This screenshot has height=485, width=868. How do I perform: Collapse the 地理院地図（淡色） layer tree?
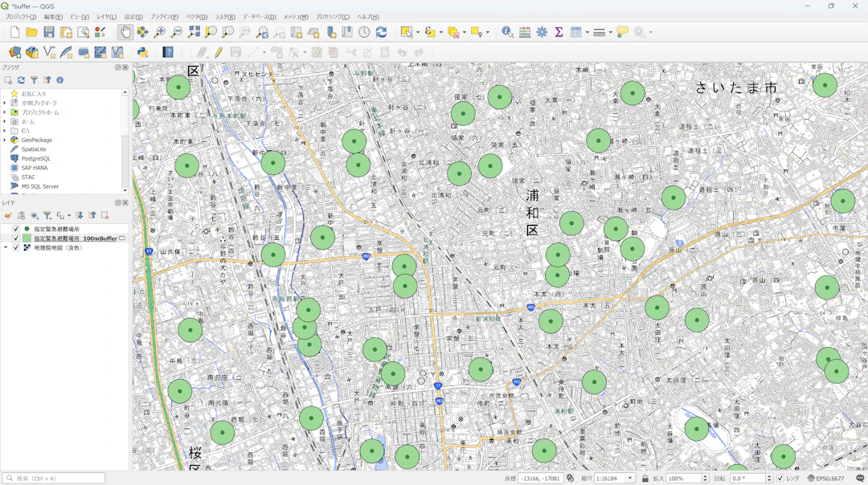6,248
